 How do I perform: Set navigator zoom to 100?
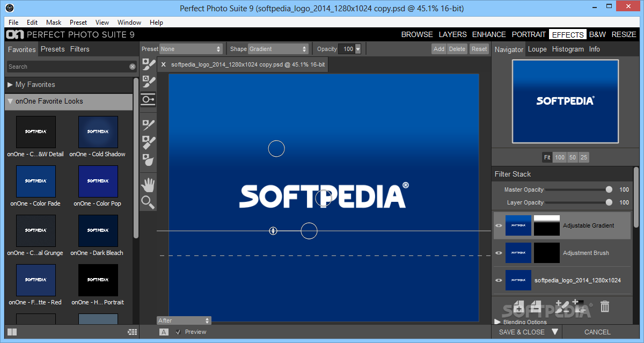560,157
